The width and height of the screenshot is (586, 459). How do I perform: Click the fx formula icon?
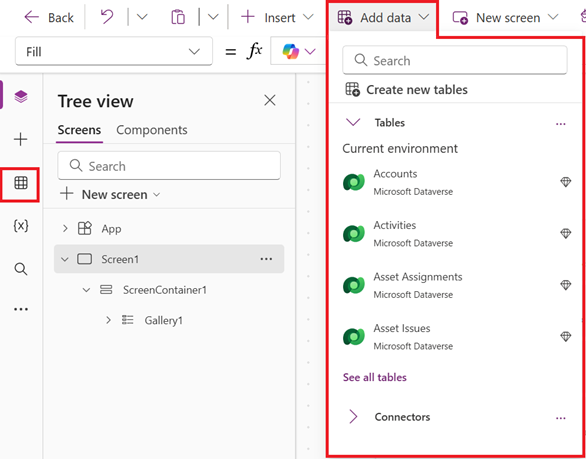point(254,51)
